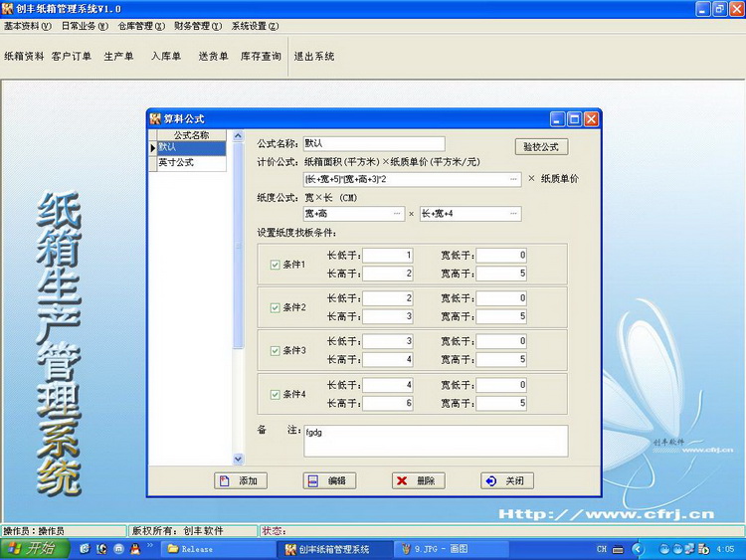Screen dimensions: 746x560
Task: Click 退出系统 on the toolbar
Action: [313, 57]
